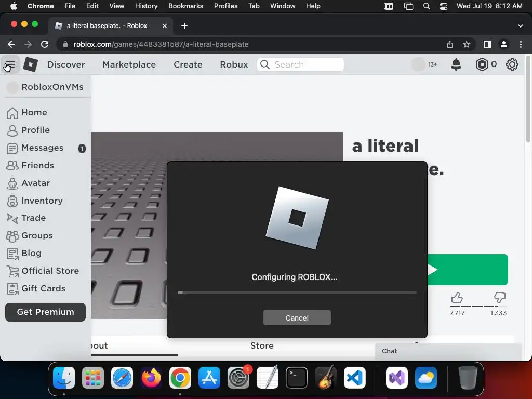Open the Trash in the Dock

tap(468, 378)
